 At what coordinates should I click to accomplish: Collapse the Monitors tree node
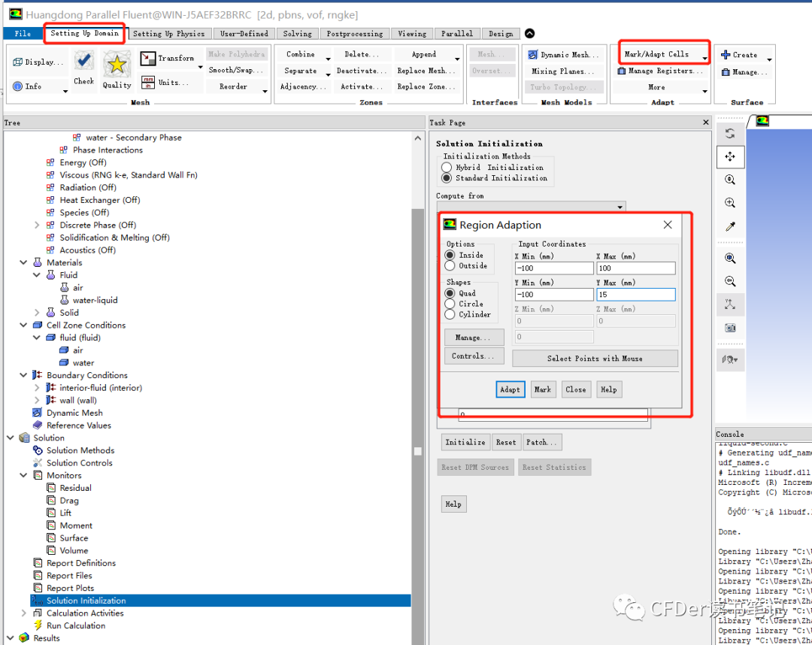coord(23,475)
